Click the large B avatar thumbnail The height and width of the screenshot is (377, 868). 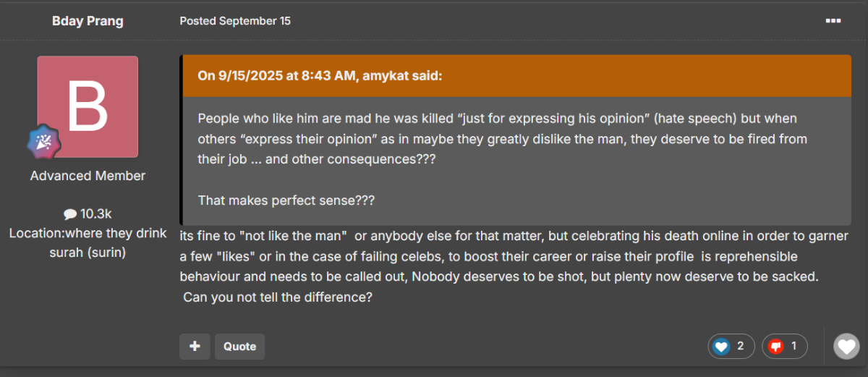coord(88,106)
